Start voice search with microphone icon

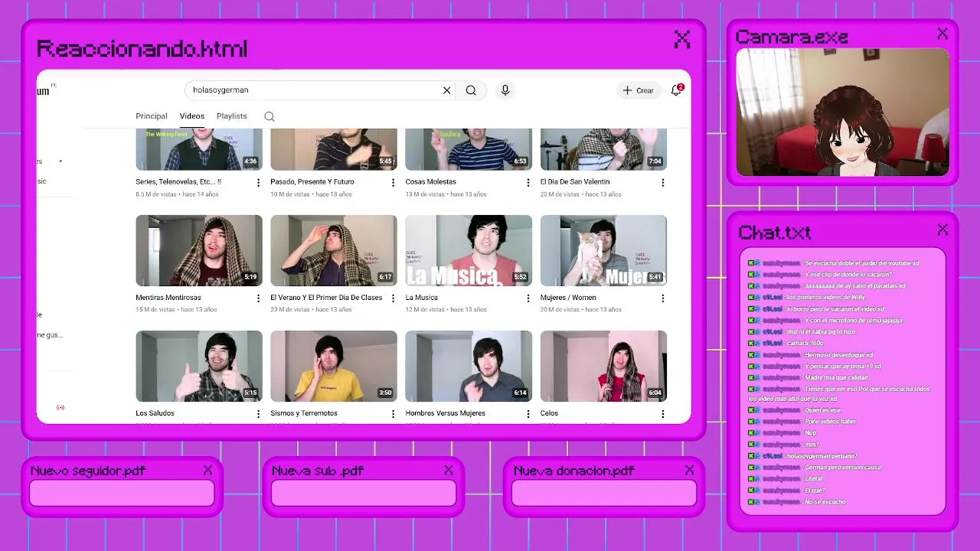coord(505,90)
